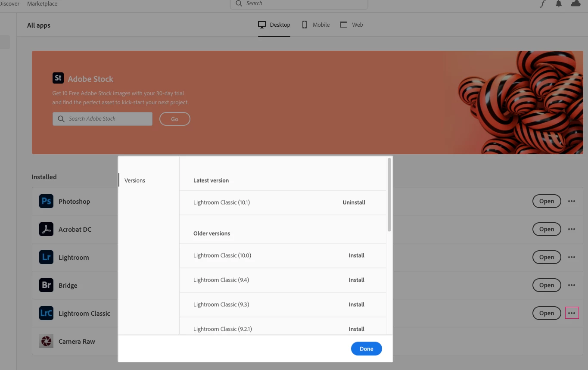Open more options for Photoshop
This screenshot has width=588, height=370.
coord(572,201)
